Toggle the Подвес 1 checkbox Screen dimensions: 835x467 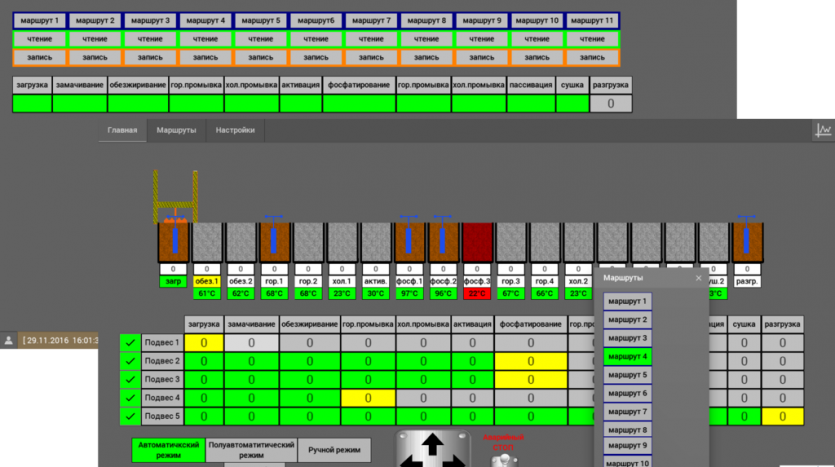coord(130,342)
